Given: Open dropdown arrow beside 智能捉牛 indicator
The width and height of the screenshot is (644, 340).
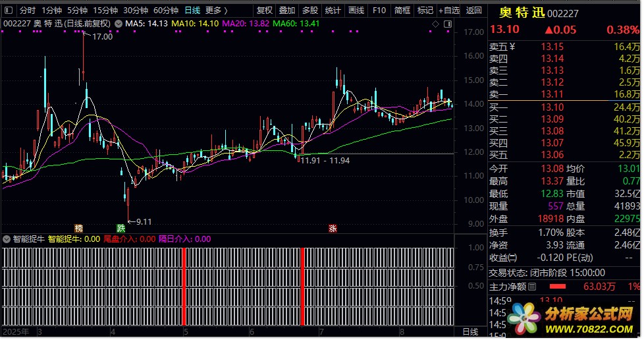Looking at the screenshot, I should (x=7, y=239).
